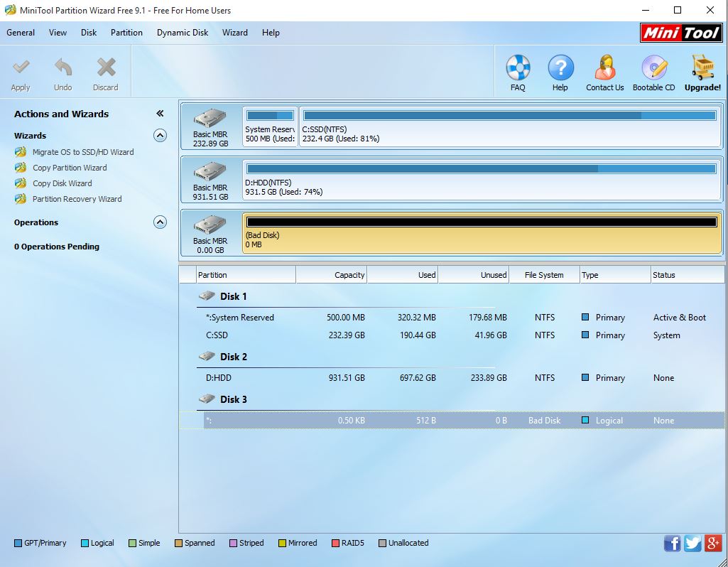Select the 931.51 GB disk icon
728x567 pixels.
(x=210, y=171)
